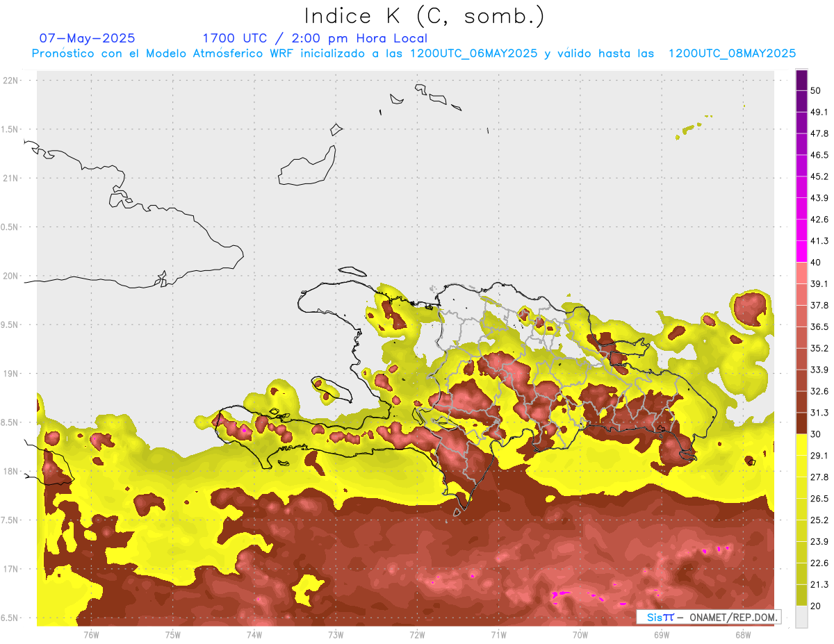Click the '35.2' color bar value

coord(819,348)
